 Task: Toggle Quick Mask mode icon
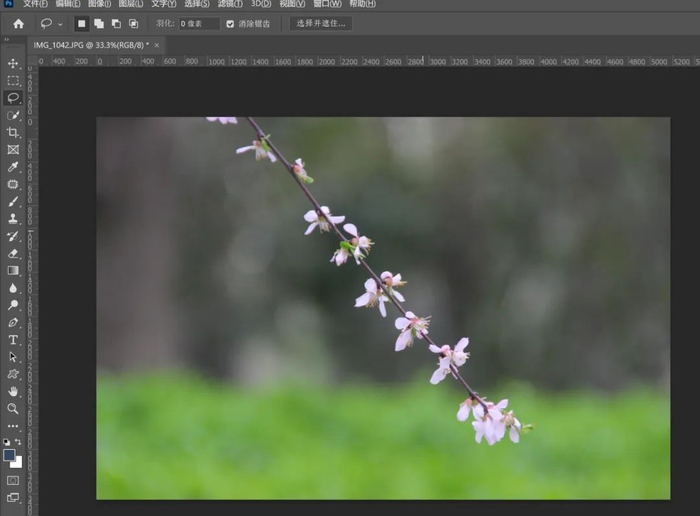click(13, 480)
